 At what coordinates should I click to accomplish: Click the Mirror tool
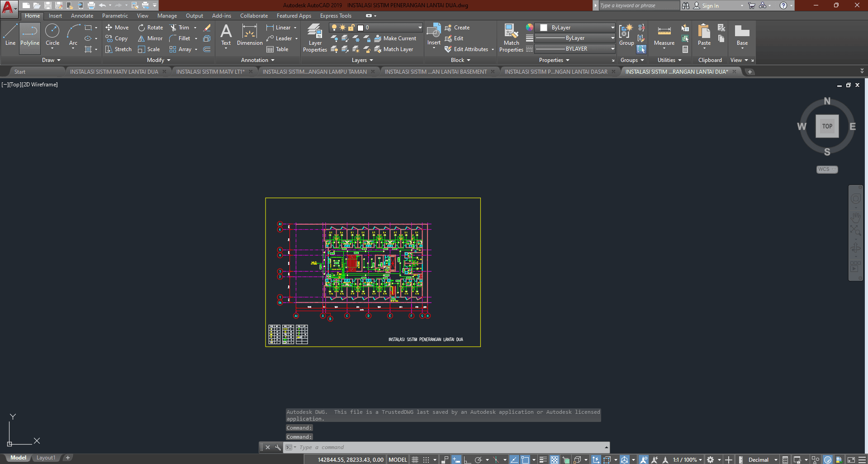[150, 38]
